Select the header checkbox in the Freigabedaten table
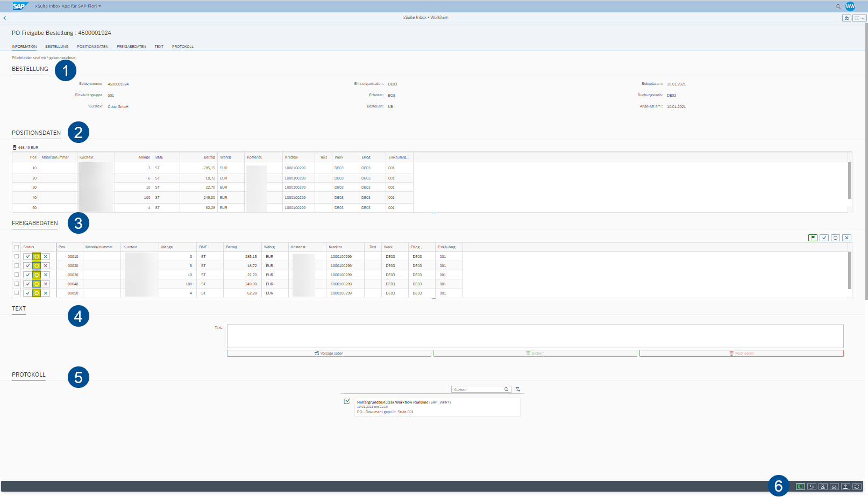Viewport: 868px width, 497px height. pyautogui.click(x=16, y=247)
